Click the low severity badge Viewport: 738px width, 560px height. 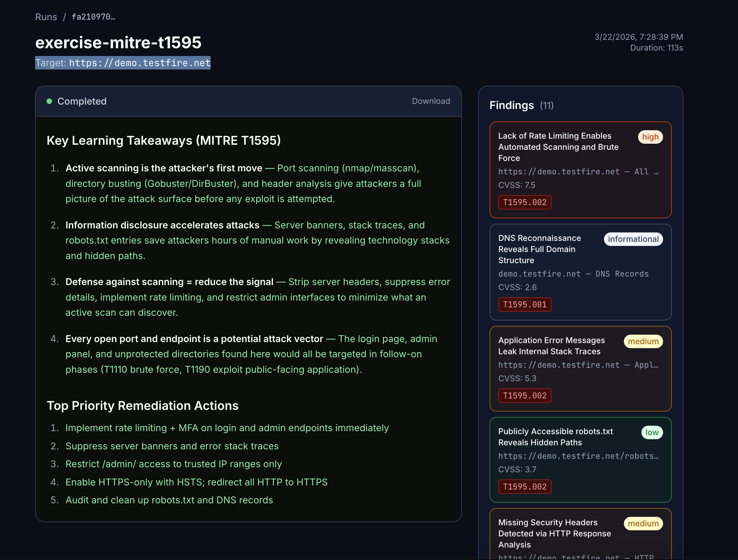[x=652, y=432]
